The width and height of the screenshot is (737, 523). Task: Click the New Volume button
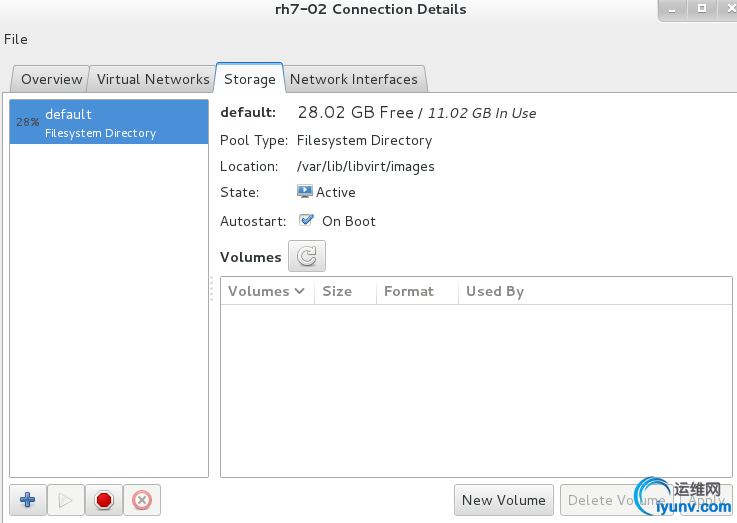[x=504, y=500]
